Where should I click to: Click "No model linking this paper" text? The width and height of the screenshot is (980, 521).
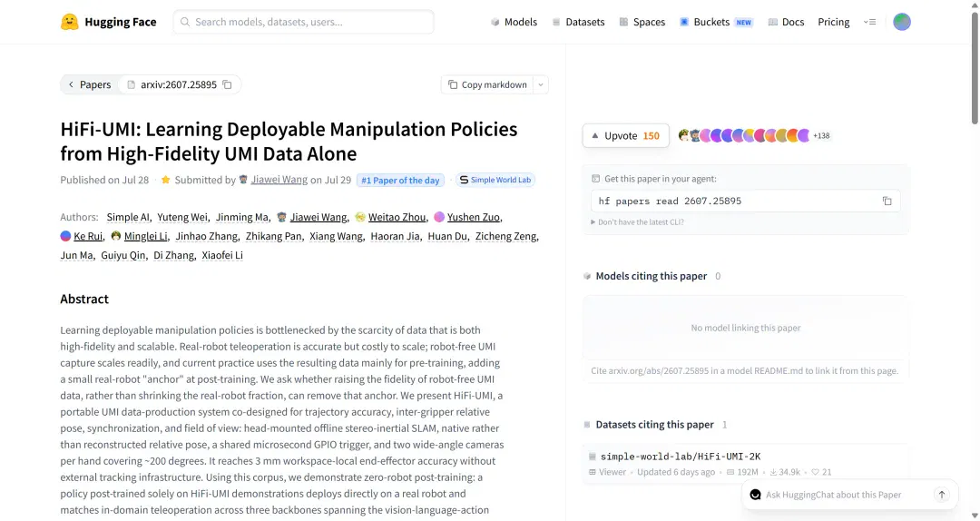pyautogui.click(x=746, y=328)
